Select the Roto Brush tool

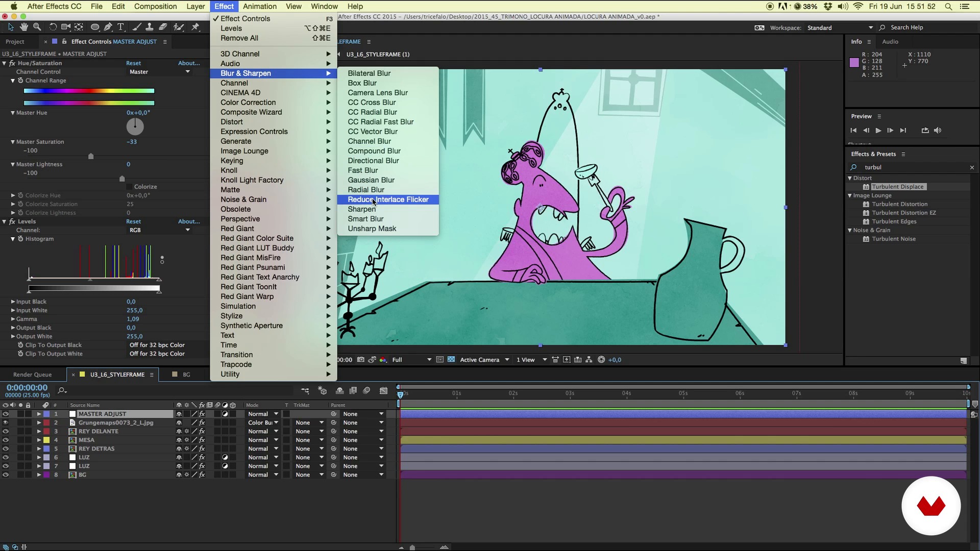[179, 27]
